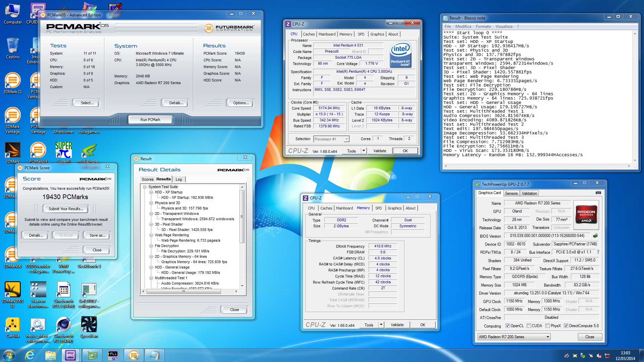Click the Run PCMark button
Screen dimensions: 644x362
[150, 120]
